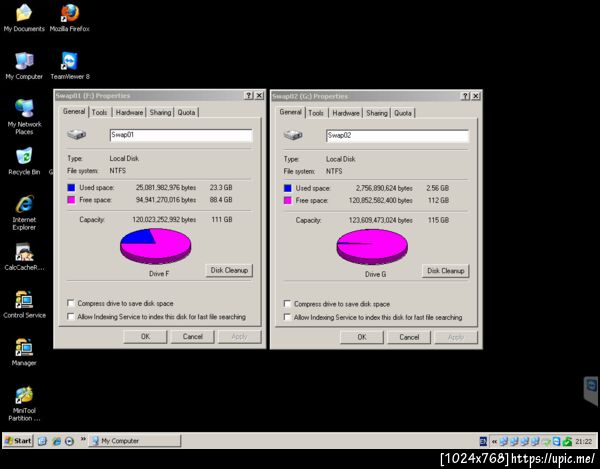
Task: Enable Allow Indexing Service in Swap02 Properties
Action: click(287, 317)
